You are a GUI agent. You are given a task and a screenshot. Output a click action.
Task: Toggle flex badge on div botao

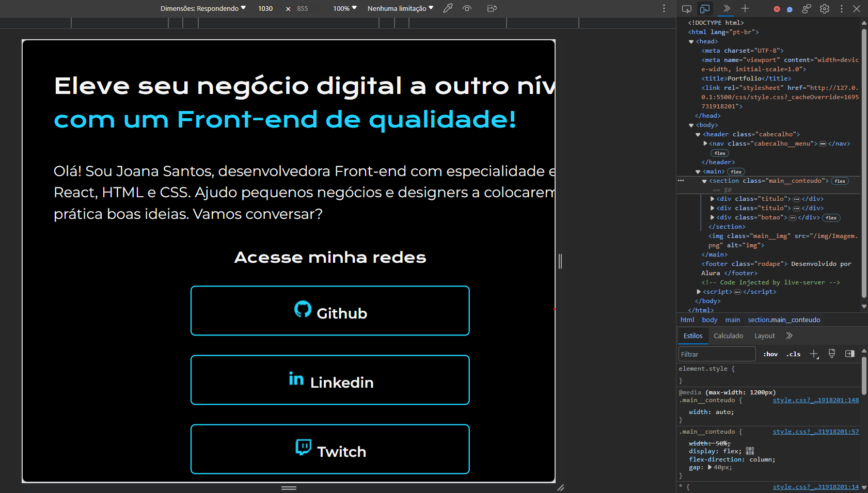831,218
